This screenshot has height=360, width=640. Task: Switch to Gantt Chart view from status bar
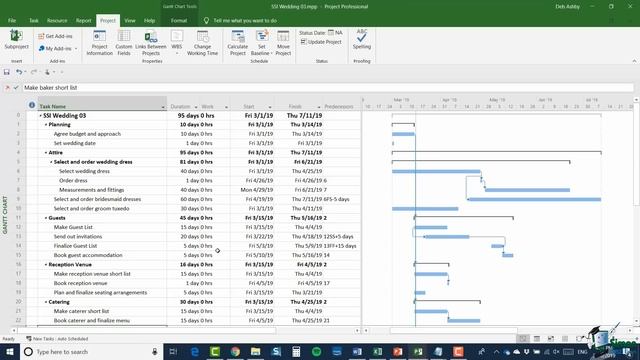(523, 339)
